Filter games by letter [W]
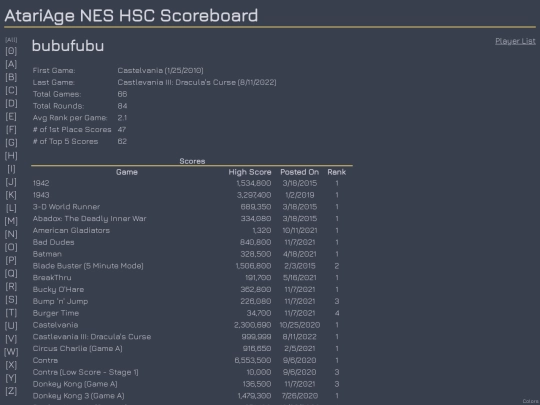Screen dimensions: 540x405 coord(11,352)
